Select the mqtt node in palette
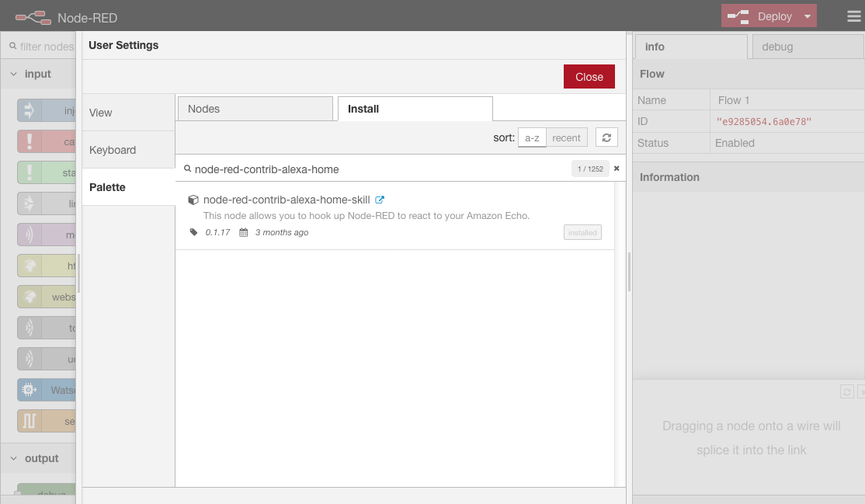This screenshot has height=504, width=865. click(x=47, y=235)
